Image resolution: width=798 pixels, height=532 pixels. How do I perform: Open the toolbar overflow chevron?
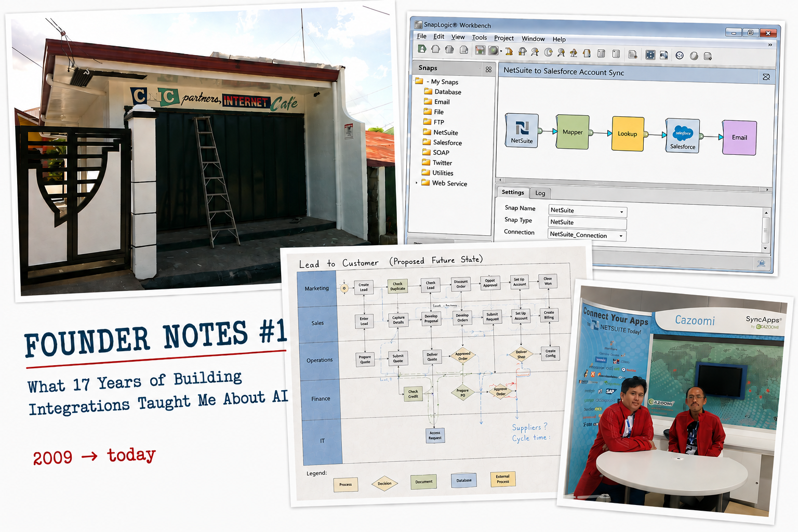[770, 45]
